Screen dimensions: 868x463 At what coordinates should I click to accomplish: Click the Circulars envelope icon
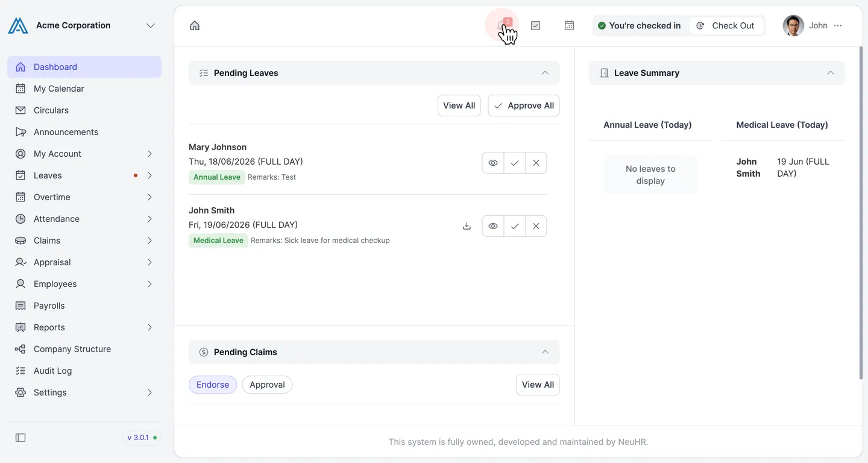(20, 110)
